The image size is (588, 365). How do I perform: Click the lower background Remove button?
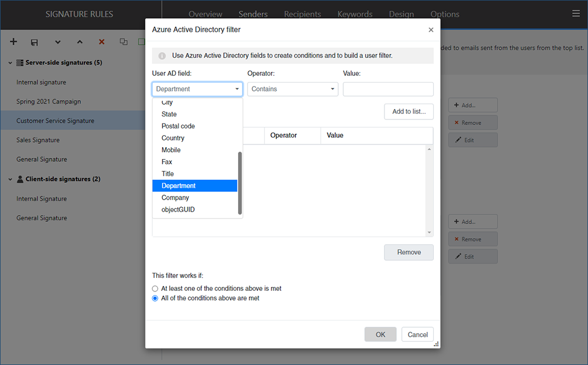coord(473,239)
